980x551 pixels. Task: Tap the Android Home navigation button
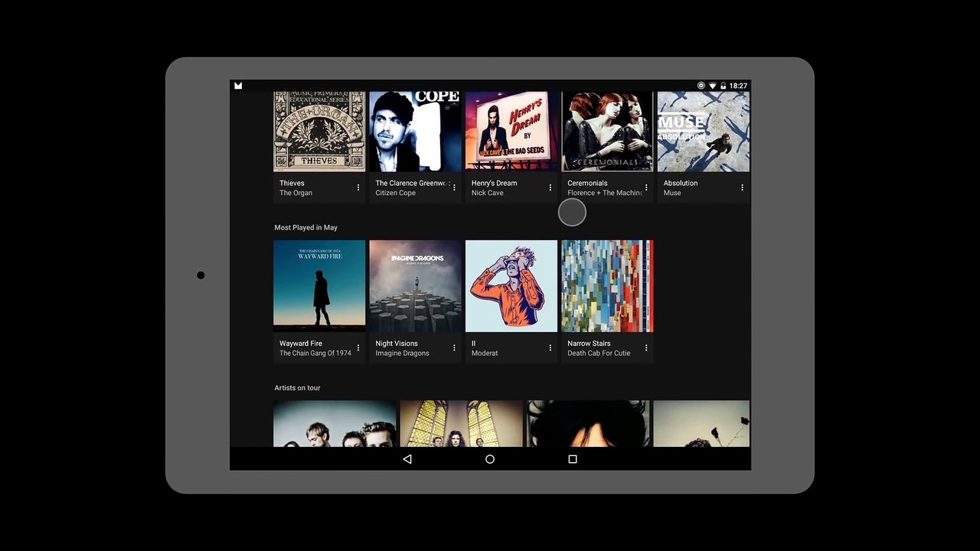[490, 459]
